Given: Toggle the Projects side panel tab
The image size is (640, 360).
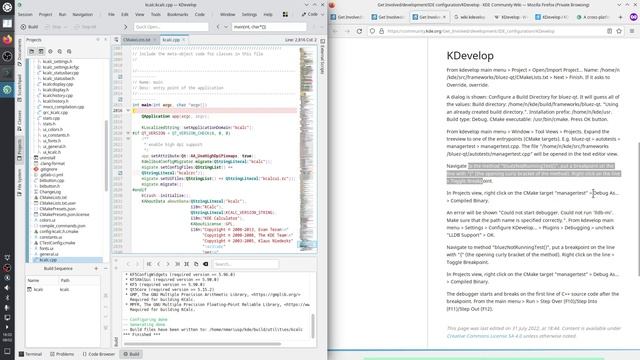Looking at the screenshot, I should pos(19,150).
